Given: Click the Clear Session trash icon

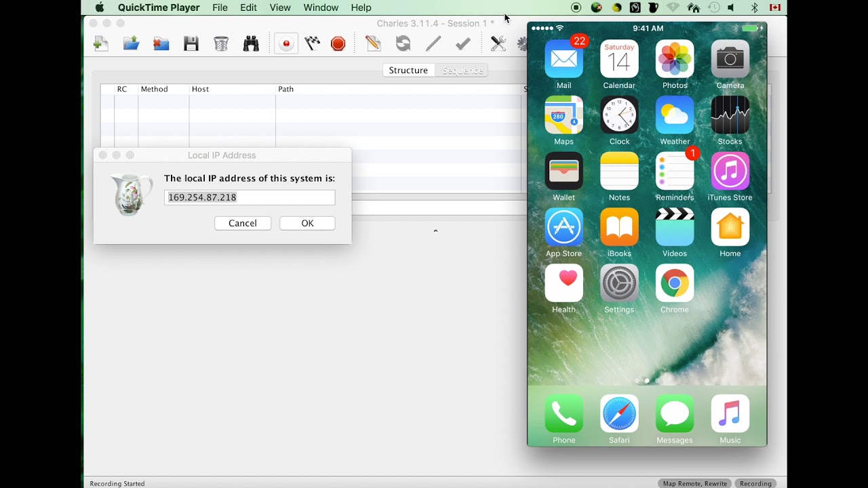Looking at the screenshot, I should click(221, 44).
